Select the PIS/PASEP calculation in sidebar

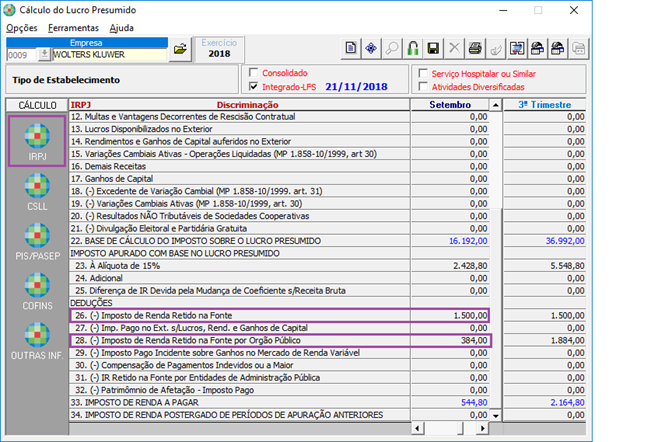pos(37,241)
